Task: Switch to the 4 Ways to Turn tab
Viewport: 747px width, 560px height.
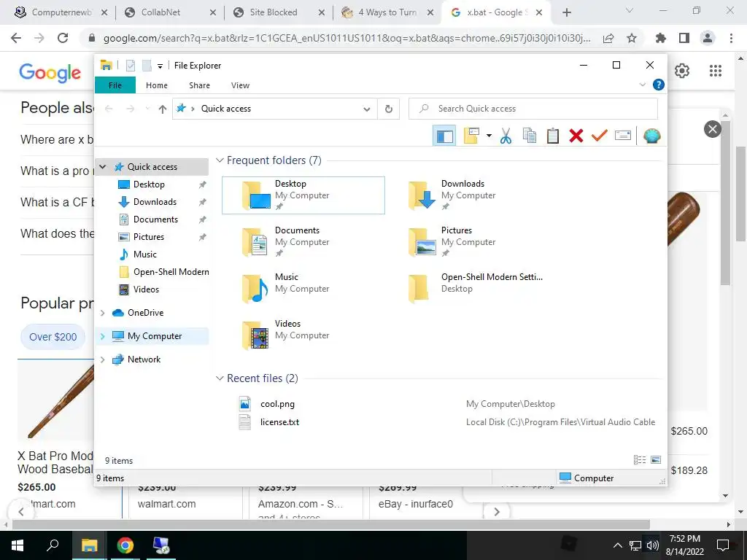Action: (387, 12)
